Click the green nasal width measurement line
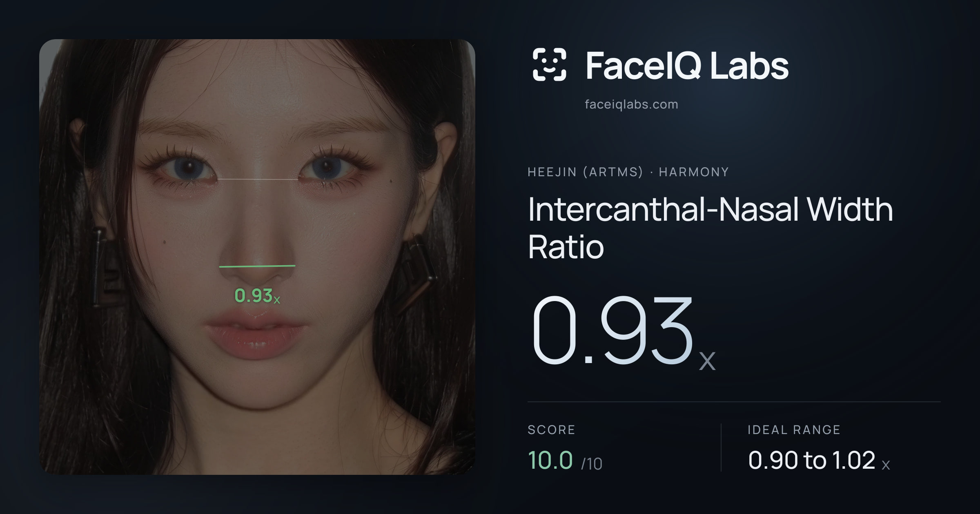Viewport: 980px width, 514px height. click(257, 266)
